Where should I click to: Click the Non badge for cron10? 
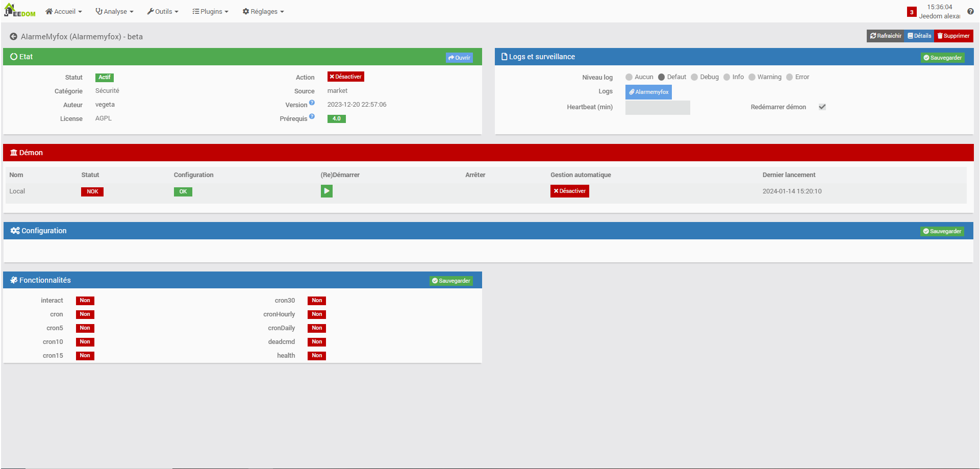[85, 342]
